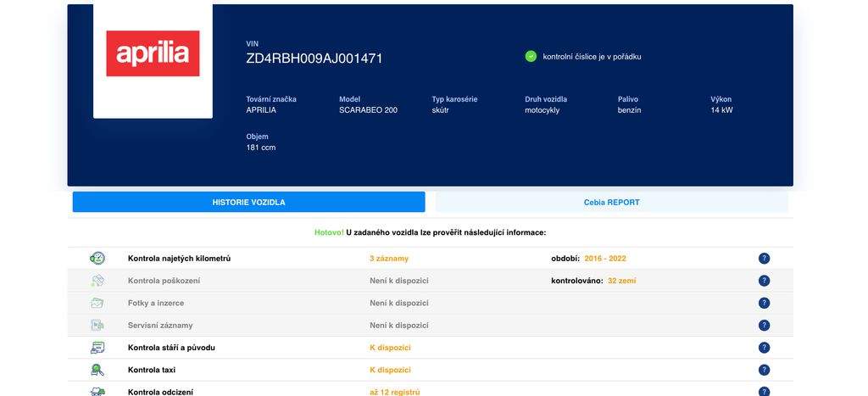Click the mileage check odometer icon
The height and width of the screenshot is (396, 868).
97,258
